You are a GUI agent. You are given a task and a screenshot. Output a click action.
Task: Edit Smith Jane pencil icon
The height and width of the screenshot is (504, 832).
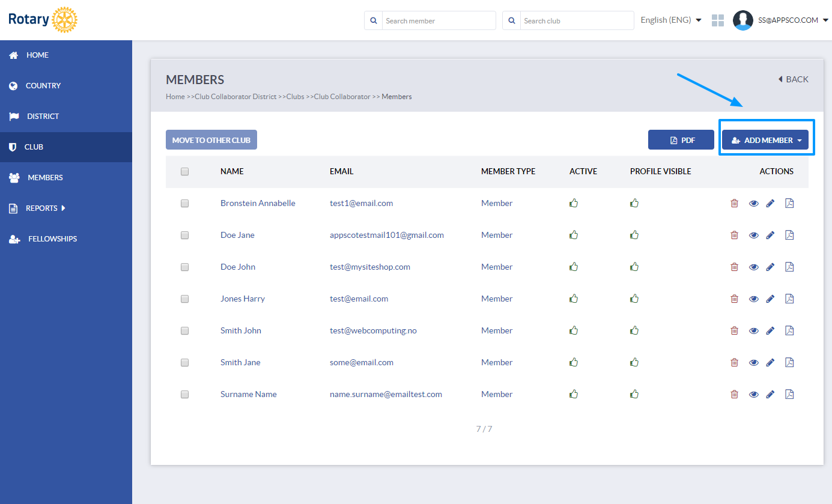pyautogui.click(x=771, y=362)
